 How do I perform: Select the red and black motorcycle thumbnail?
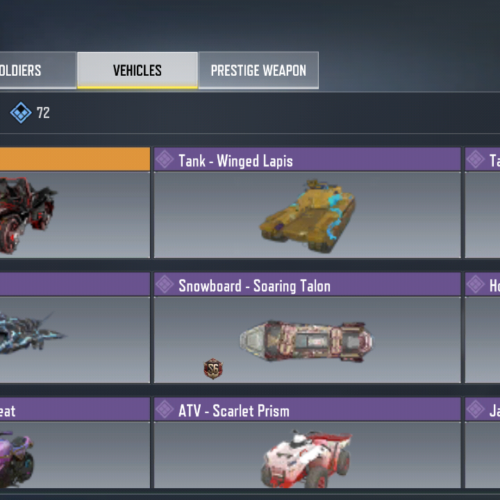(x=27, y=215)
